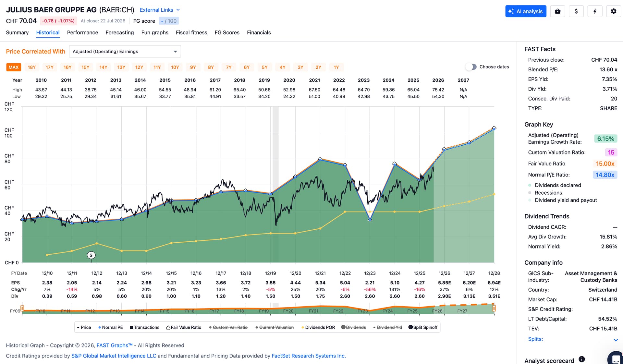
Task: Click the 2026 High value 75.42
Action: (x=438, y=90)
